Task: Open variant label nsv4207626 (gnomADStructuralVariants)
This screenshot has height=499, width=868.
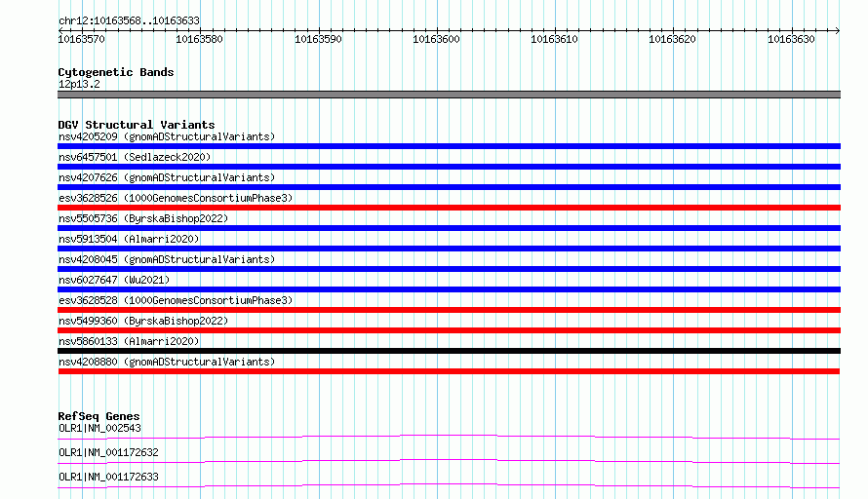Action: [167, 177]
